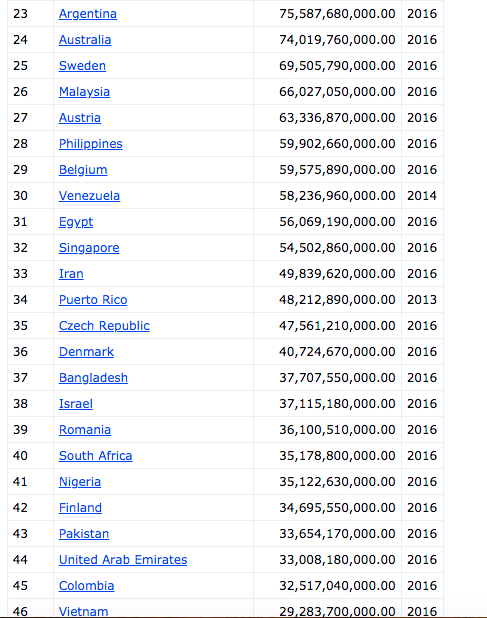Open the Philippines link

point(91,144)
